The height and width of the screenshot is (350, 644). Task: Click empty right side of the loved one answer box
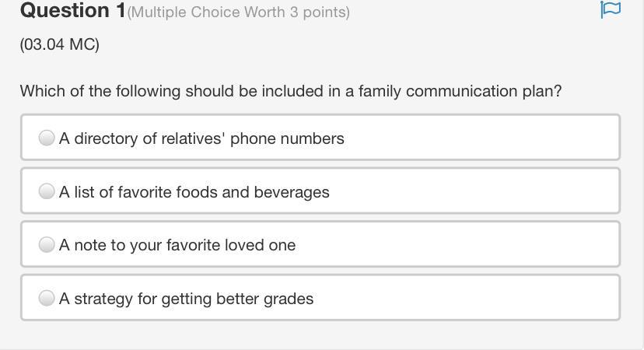(498, 245)
